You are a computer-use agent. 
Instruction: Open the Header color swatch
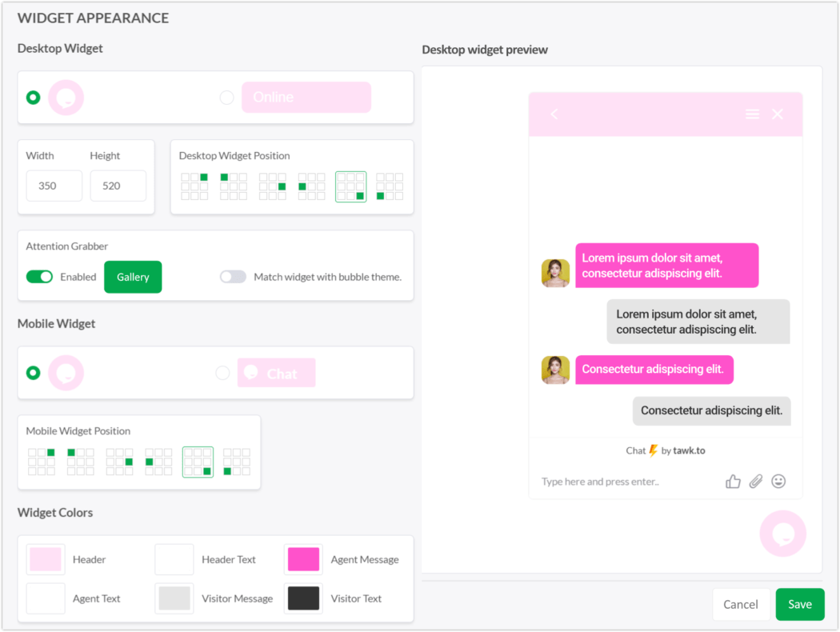coord(46,559)
